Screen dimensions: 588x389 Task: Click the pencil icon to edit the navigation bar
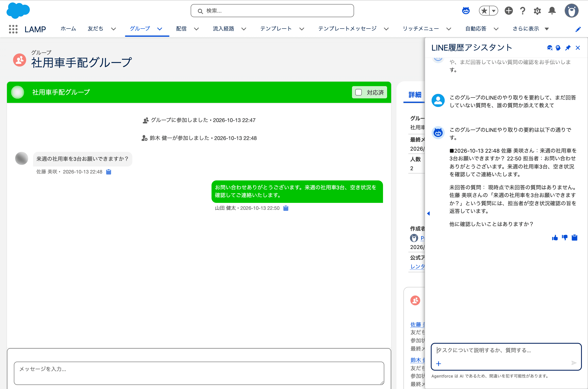pos(578,29)
